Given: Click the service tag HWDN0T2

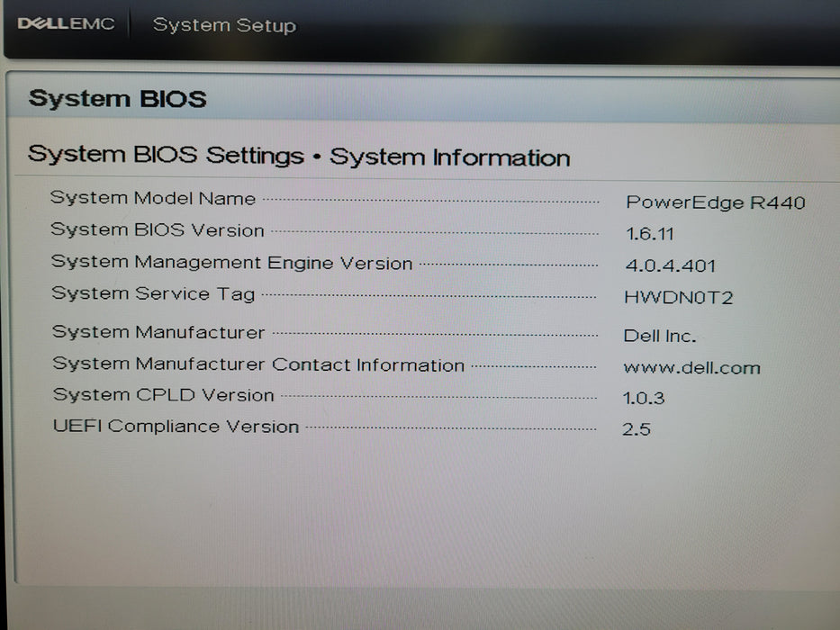Looking at the screenshot, I should pos(678,297).
